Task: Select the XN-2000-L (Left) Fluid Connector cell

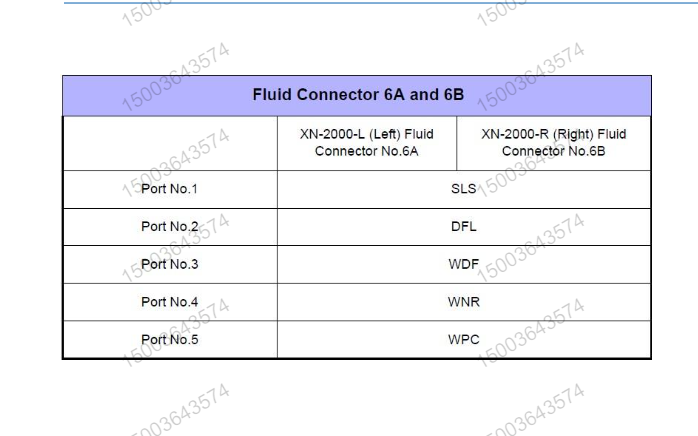Action: (367, 143)
